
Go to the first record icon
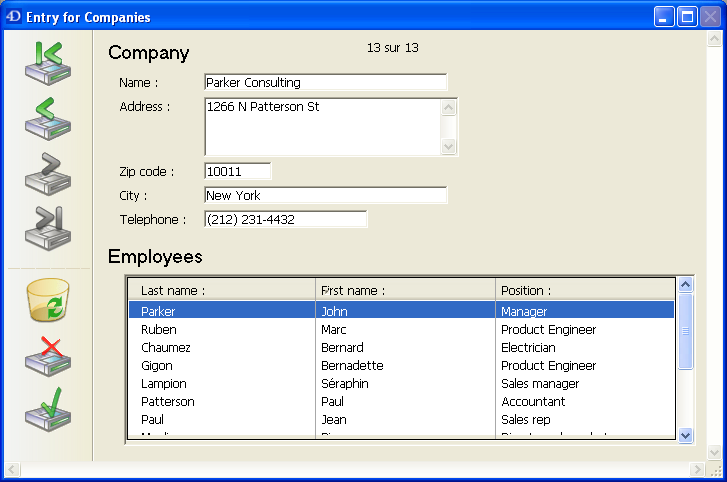[47, 63]
